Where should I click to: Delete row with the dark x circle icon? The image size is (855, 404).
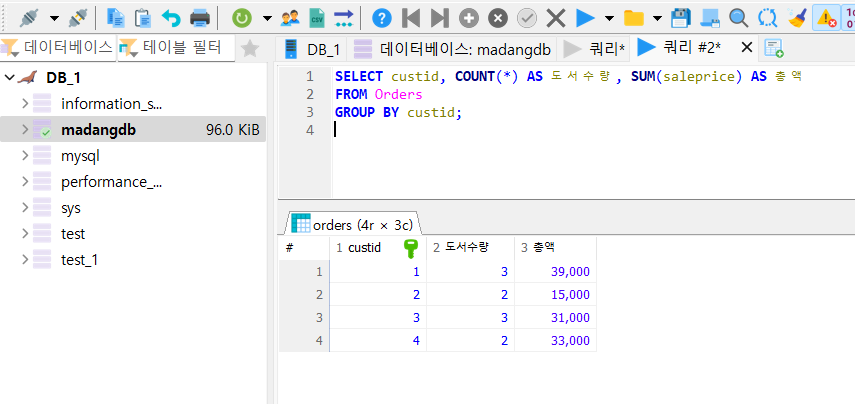pyautogui.click(x=497, y=19)
